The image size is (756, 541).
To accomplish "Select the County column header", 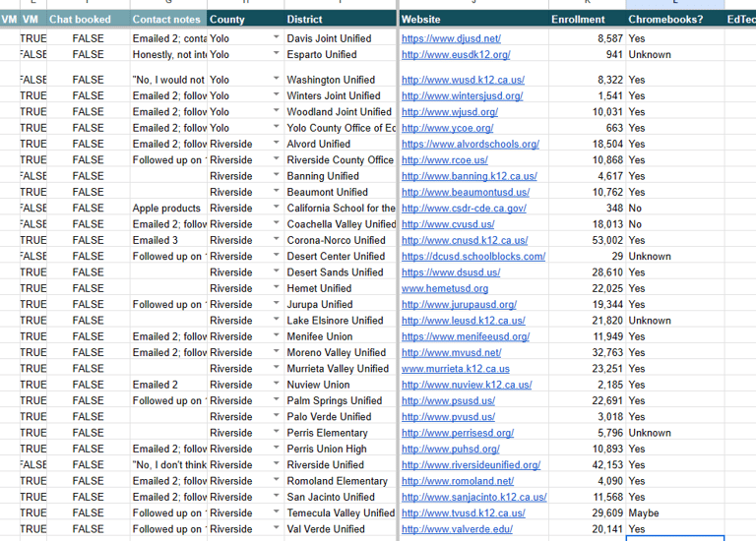I will pos(245,20).
